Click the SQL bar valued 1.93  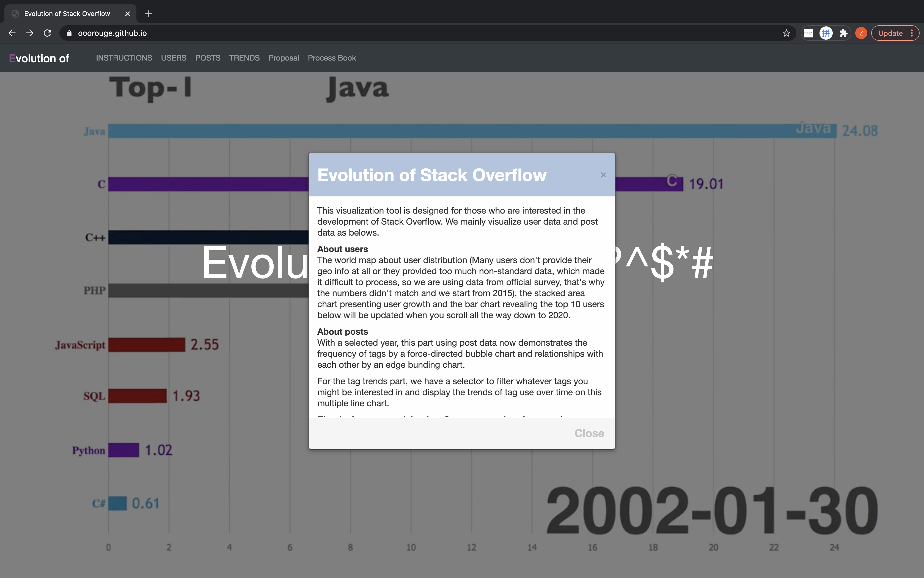137,396
